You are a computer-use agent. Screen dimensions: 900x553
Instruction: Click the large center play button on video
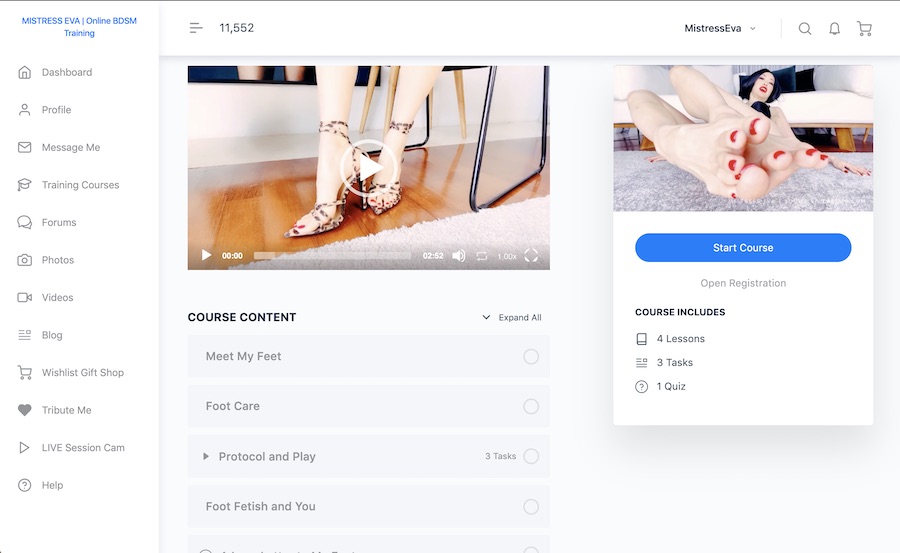pos(368,168)
